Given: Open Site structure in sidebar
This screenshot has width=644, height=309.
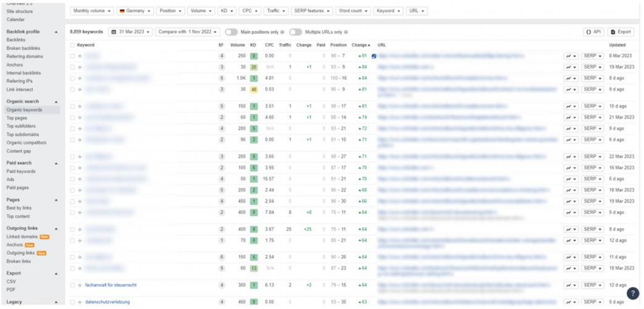Looking at the screenshot, I should [20, 11].
